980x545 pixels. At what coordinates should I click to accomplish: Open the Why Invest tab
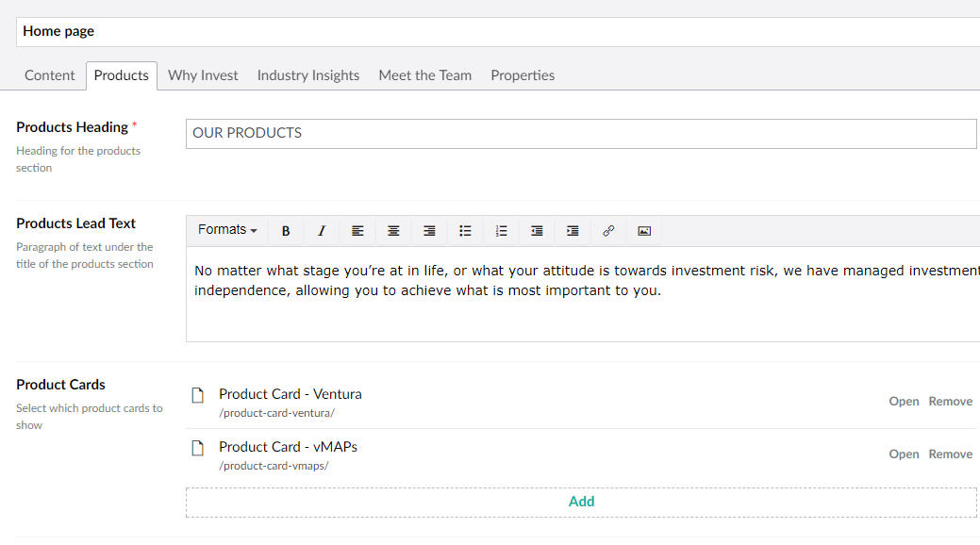pos(203,75)
